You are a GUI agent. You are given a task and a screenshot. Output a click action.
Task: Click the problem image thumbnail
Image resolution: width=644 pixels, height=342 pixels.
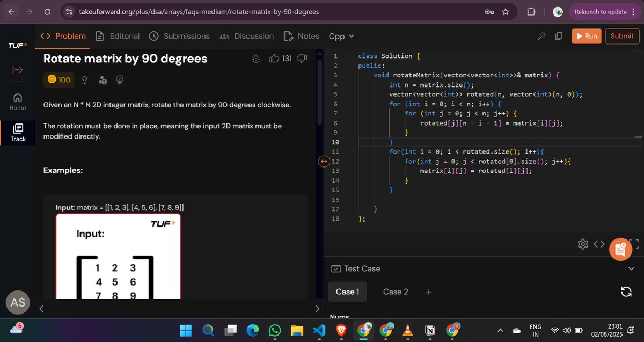coord(118,256)
